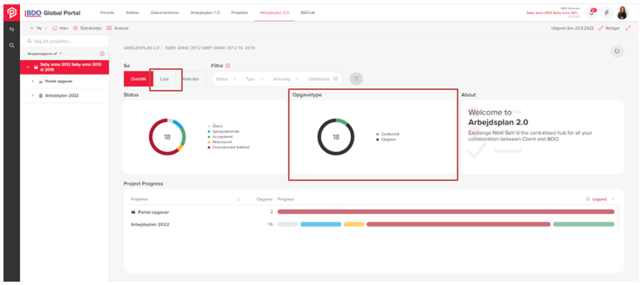Open the BDO.dk menu item
The height and width of the screenshot is (285, 644).
307,13
